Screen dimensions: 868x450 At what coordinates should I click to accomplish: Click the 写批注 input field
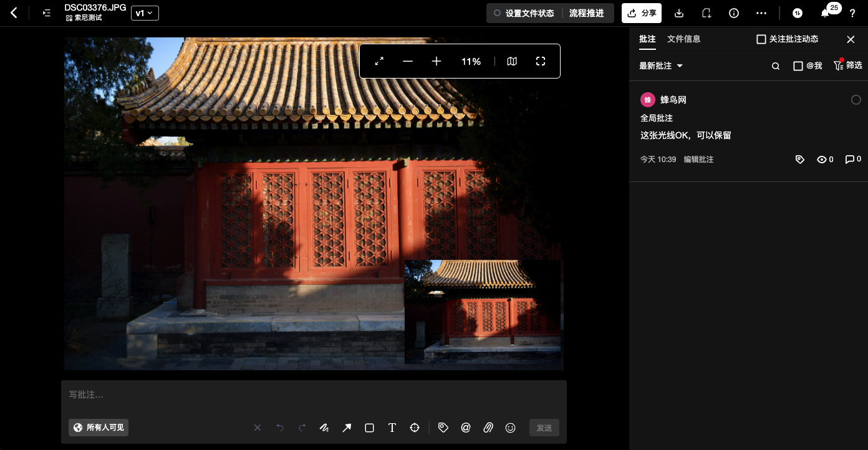(x=312, y=395)
